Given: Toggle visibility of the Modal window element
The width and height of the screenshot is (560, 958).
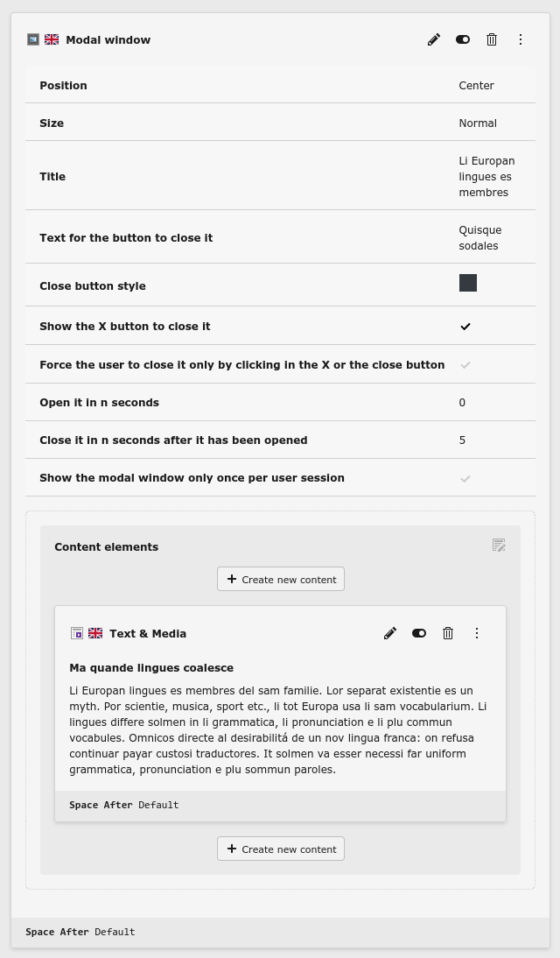Looking at the screenshot, I should coord(463,39).
